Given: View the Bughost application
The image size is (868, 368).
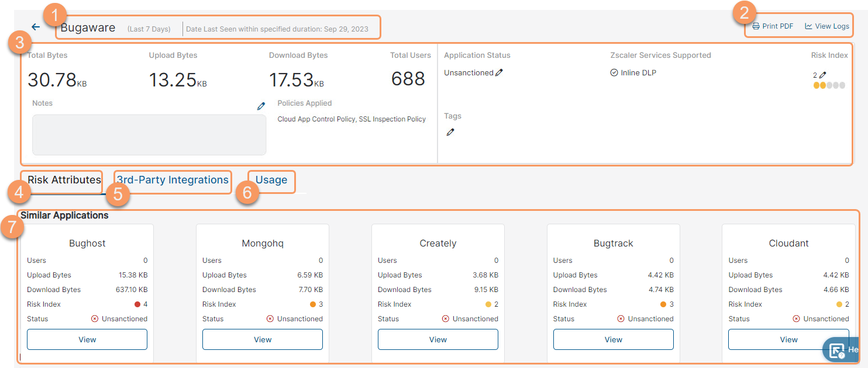Looking at the screenshot, I should pos(87,339).
